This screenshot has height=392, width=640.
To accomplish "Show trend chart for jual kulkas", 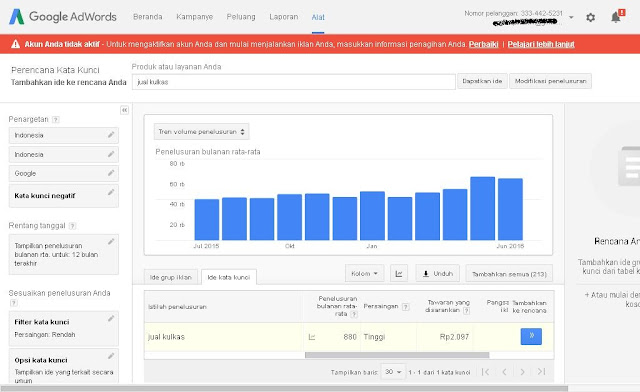I will pos(312,337).
